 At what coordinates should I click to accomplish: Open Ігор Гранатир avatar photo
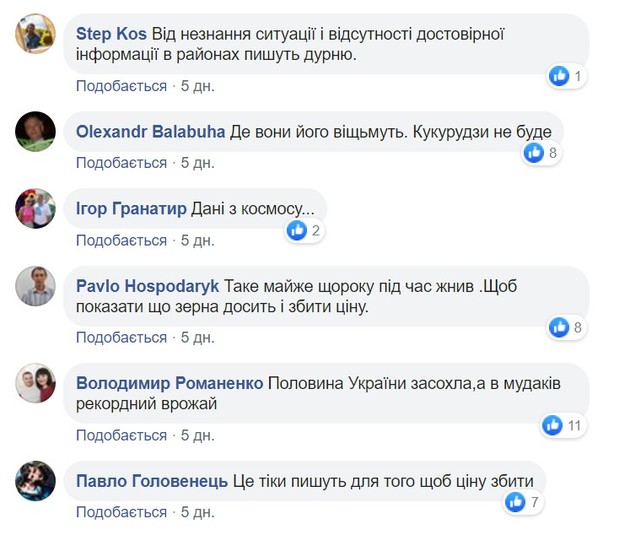tap(35, 209)
